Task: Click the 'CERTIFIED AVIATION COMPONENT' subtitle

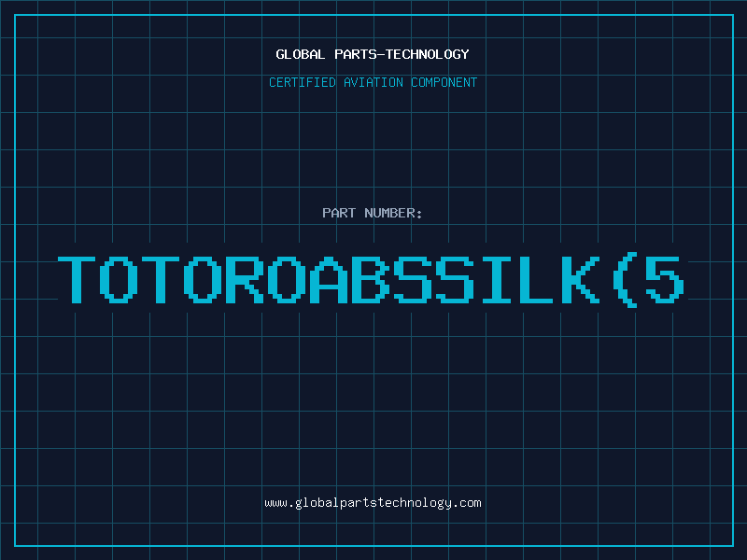Action: click(x=373, y=82)
